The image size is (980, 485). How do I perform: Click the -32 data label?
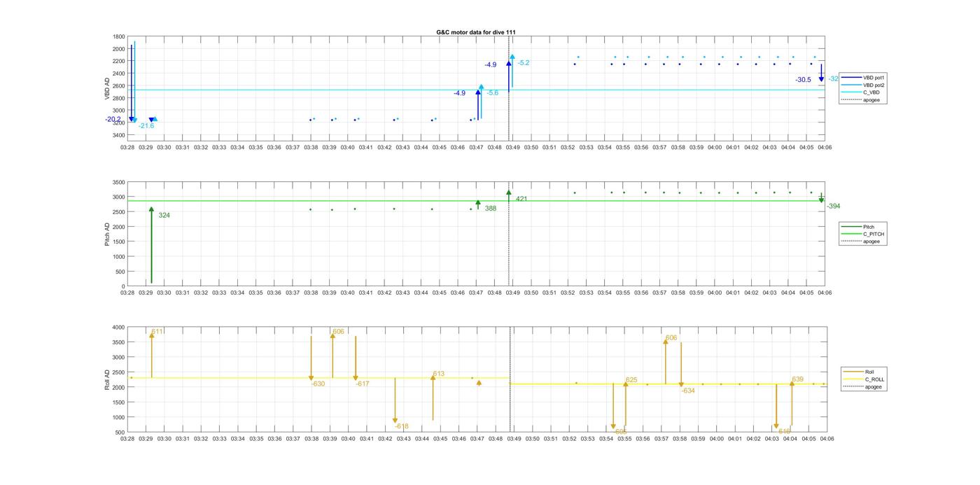tap(833, 79)
